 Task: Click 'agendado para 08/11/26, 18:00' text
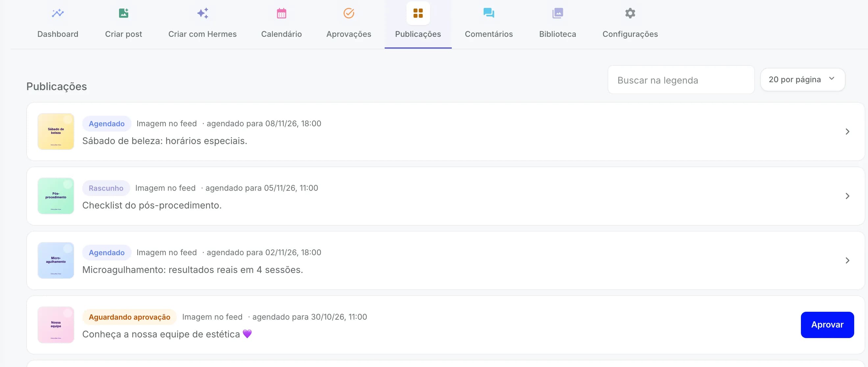(264, 124)
